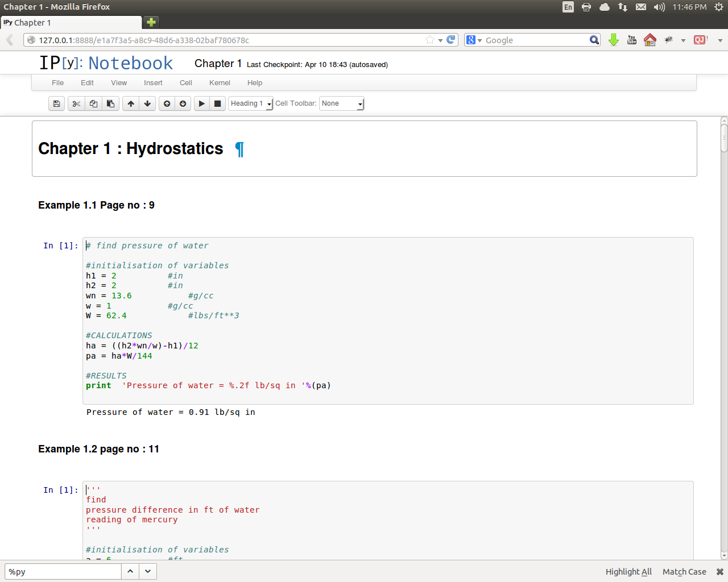The image size is (728, 582).
Task: Open the Insert menu
Action: point(153,83)
